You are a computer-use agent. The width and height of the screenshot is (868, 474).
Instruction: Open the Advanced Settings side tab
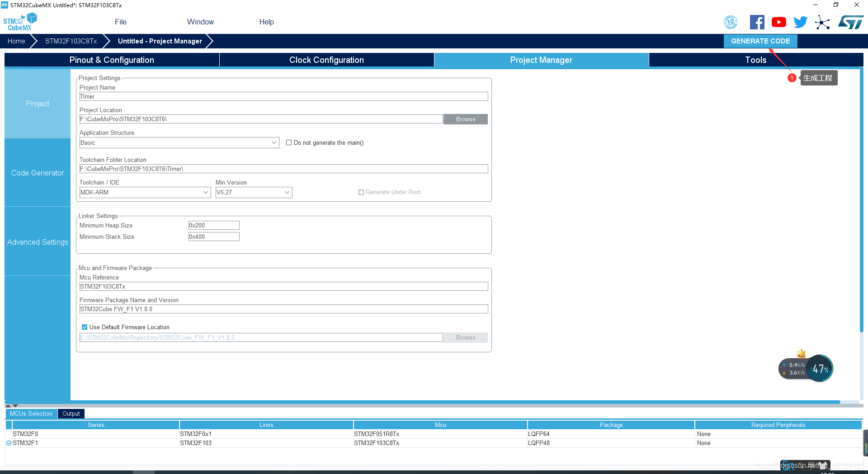(x=38, y=242)
